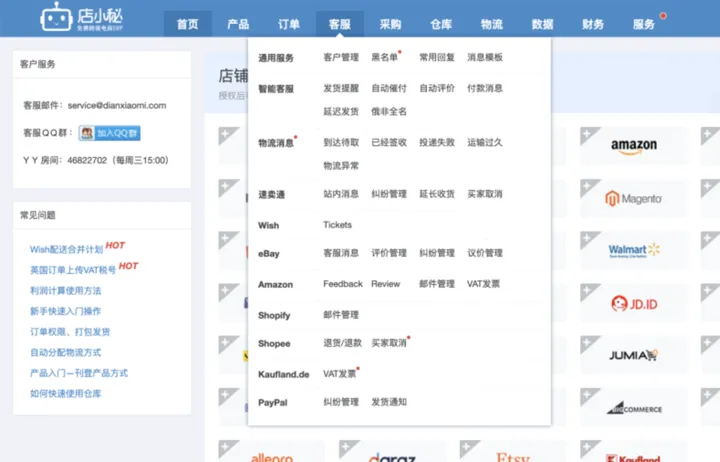720x462 pixels.
Task: Open the 财务 menu
Action: (593, 24)
